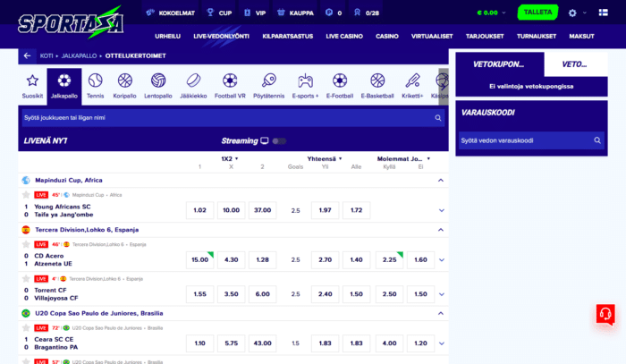Viewport: 626px width, 364px height.
Task: Click the back arrow in breadcrumb bar
Action: [x=27, y=55]
